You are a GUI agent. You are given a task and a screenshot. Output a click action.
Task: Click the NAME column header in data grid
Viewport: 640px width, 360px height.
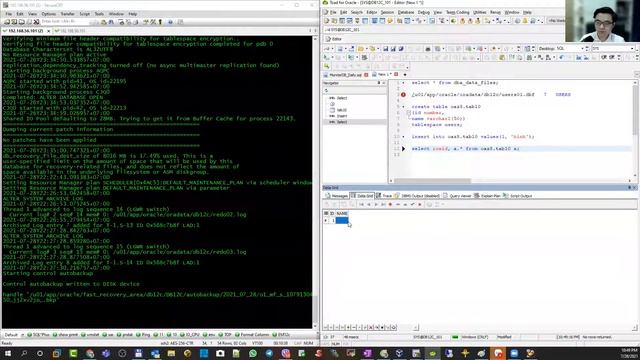coord(342,213)
